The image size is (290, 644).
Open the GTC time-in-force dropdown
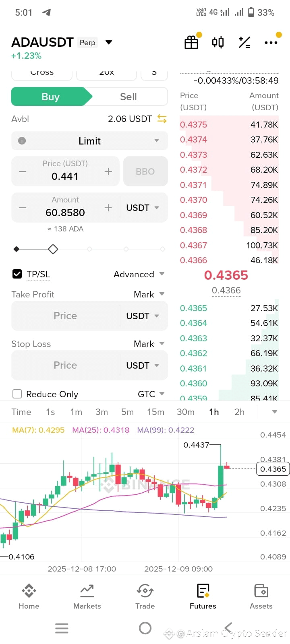pos(151,394)
